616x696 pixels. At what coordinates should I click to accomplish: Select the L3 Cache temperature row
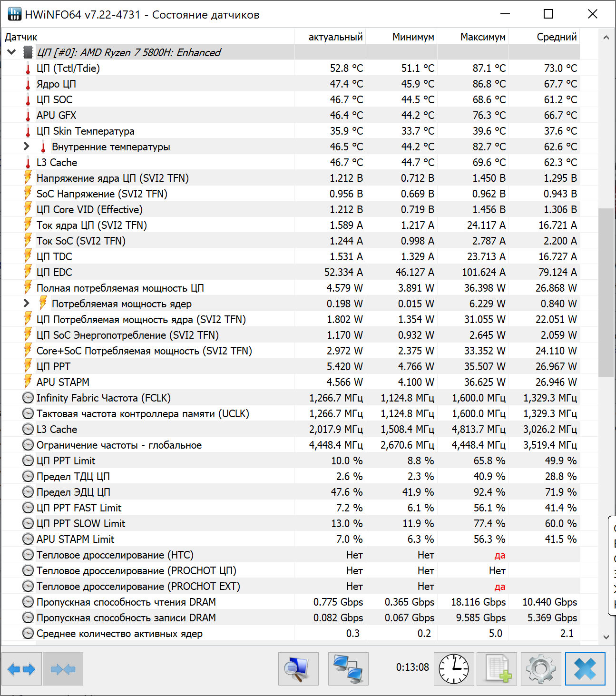(x=291, y=162)
